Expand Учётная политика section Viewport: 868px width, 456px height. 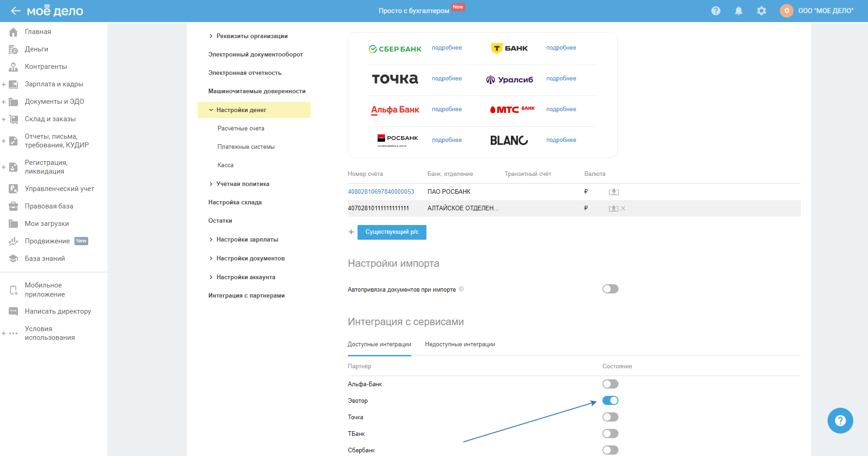pos(211,184)
